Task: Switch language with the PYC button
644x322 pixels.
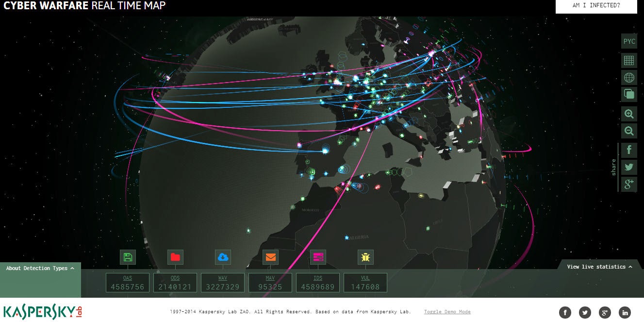Action: click(x=629, y=41)
